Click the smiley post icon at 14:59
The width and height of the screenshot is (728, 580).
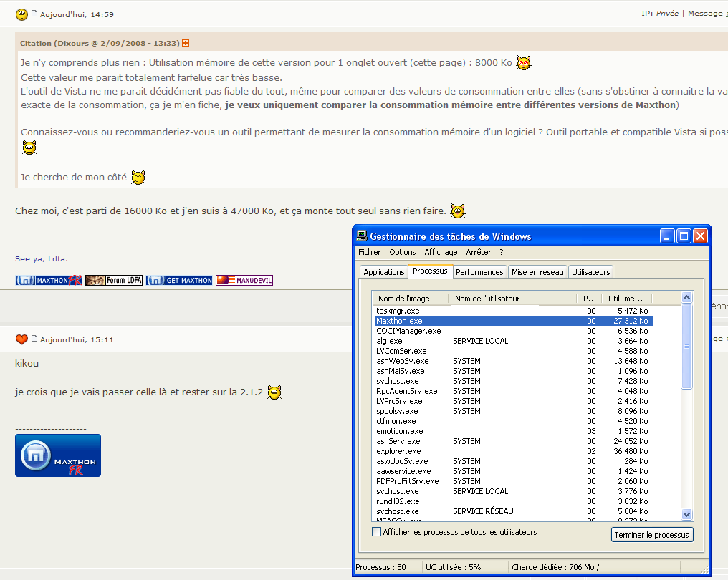click(x=21, y=14)
